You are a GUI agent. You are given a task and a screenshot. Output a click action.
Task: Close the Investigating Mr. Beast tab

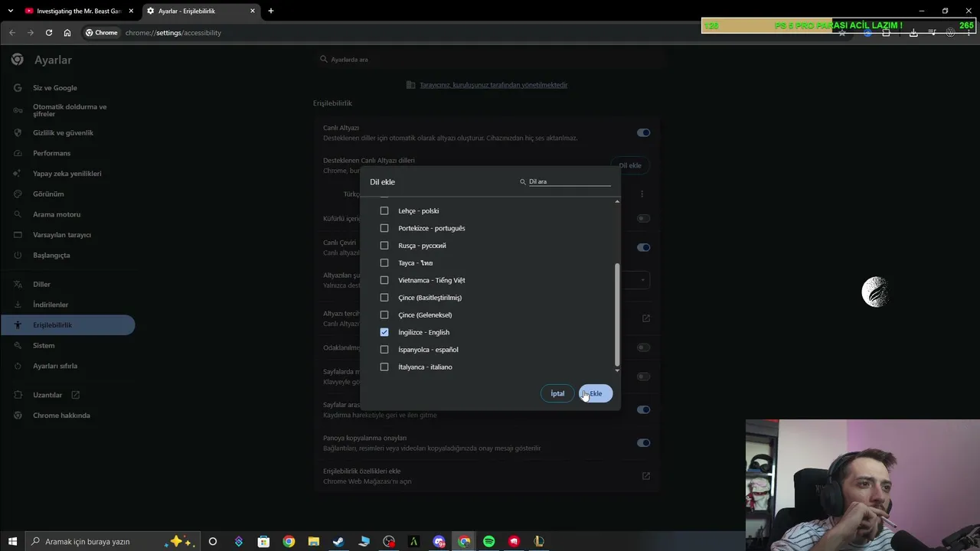point(131,11)
